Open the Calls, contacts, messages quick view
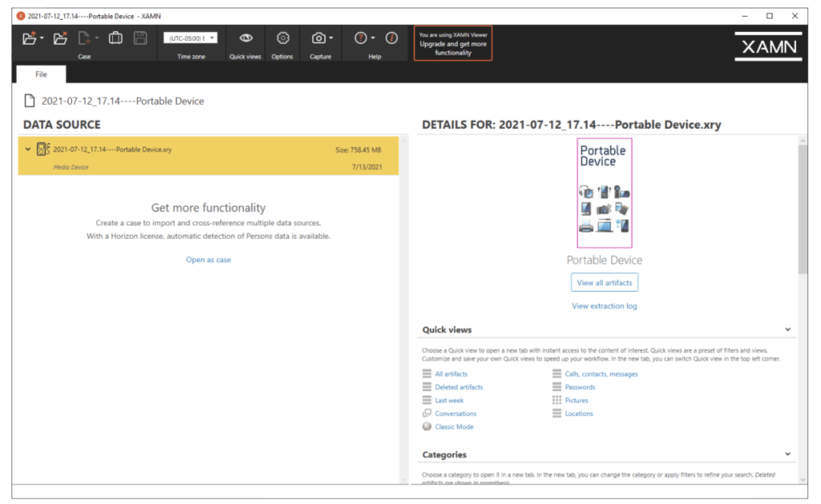The width and height of the screenshot is (821, 504). (x=601, y=373)
